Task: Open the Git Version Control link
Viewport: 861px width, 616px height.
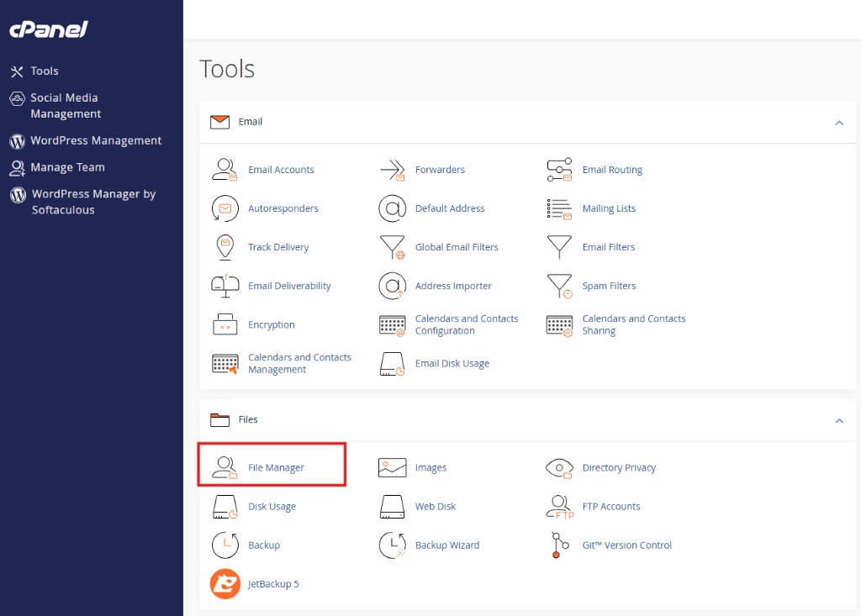Action: (x=626, y=545)
